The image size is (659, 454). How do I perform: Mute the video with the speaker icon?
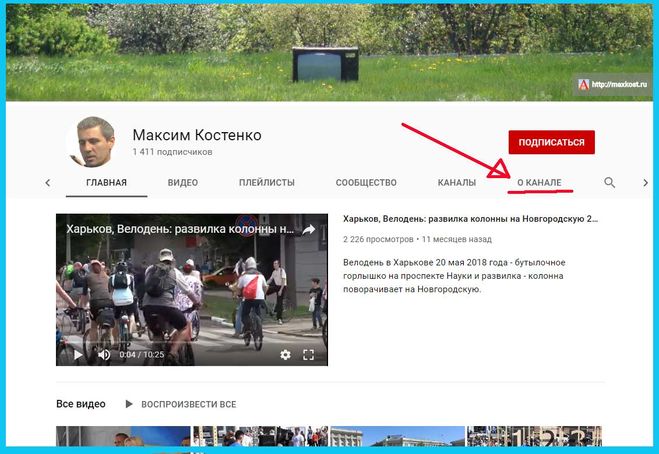tap(104, 354)
